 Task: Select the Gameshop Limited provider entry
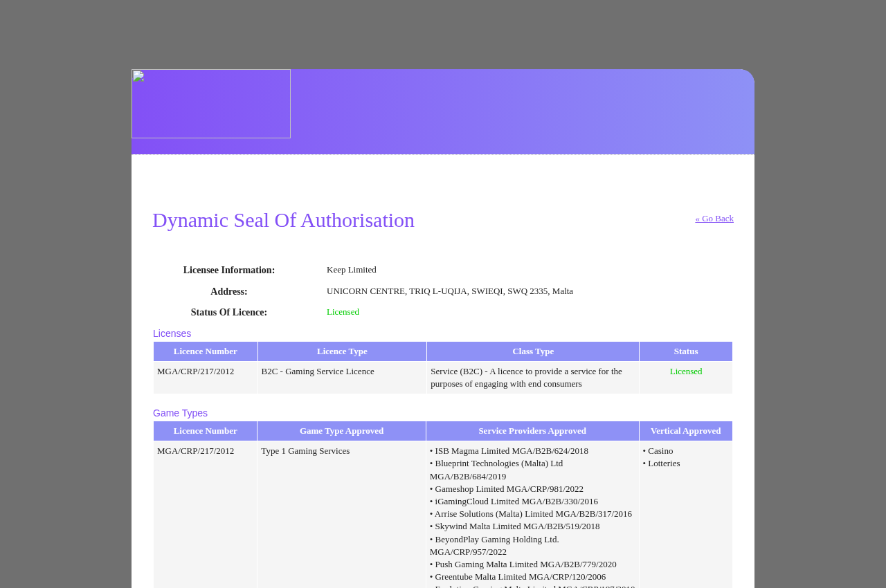click(x=507, y=489)
